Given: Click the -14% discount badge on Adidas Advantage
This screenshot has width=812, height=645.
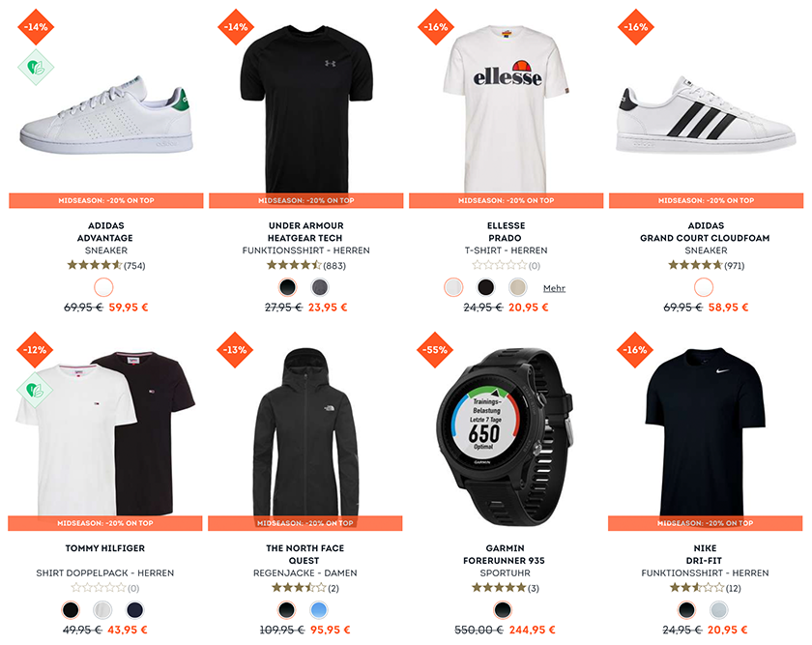Looking at the screenshot, I should [x=36, y=27].
